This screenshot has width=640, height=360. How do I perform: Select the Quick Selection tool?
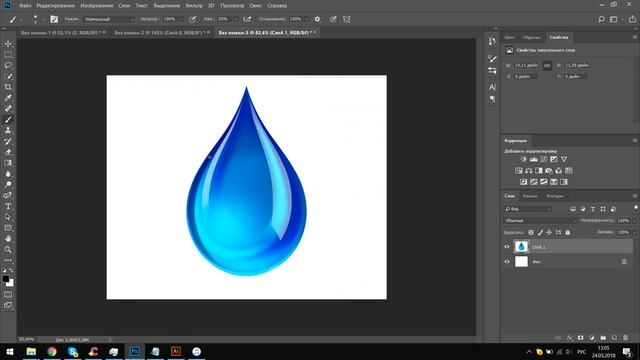tap(8, 76)
